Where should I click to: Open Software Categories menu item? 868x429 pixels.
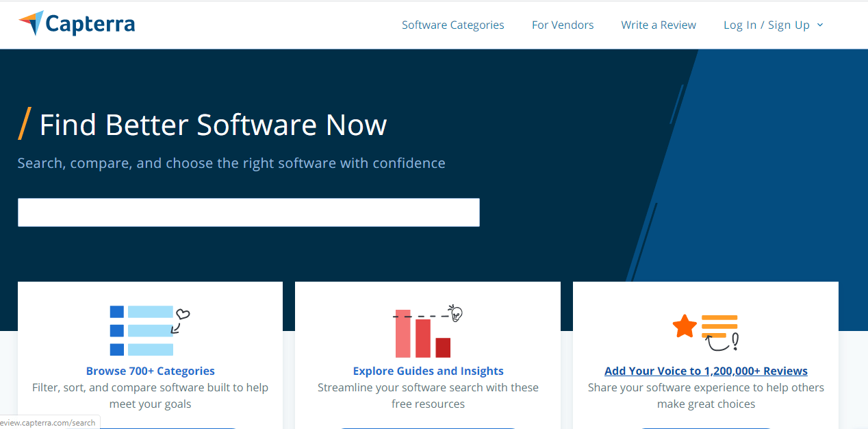click(x=452, y=25)
